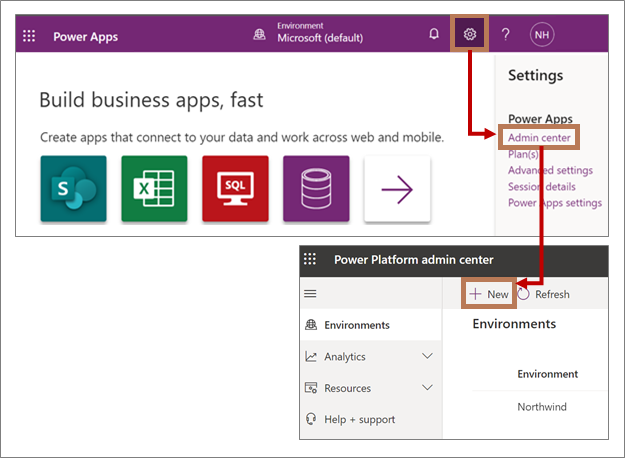Click the Help question mark icon
The width and height of the screenshot is (625, 458).
(506, 34)
